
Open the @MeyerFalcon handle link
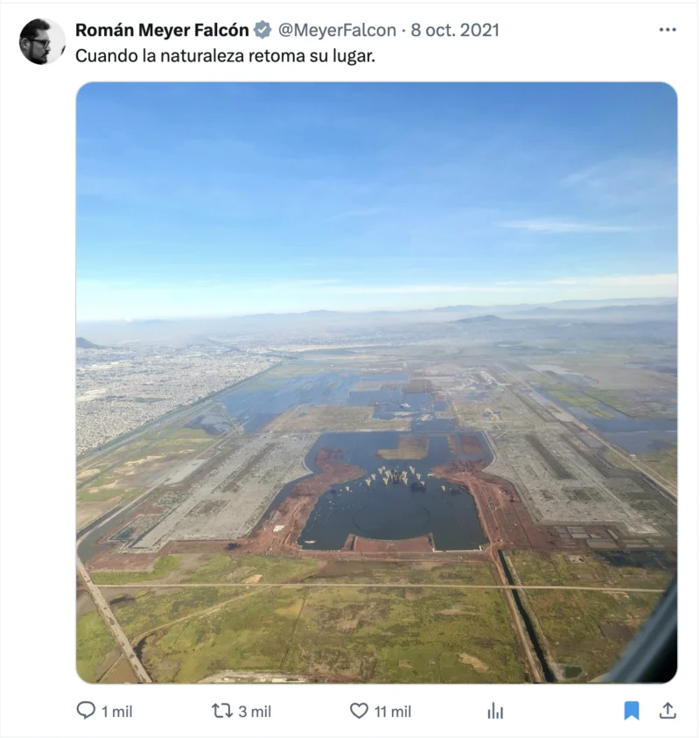(x=337, y=30)
